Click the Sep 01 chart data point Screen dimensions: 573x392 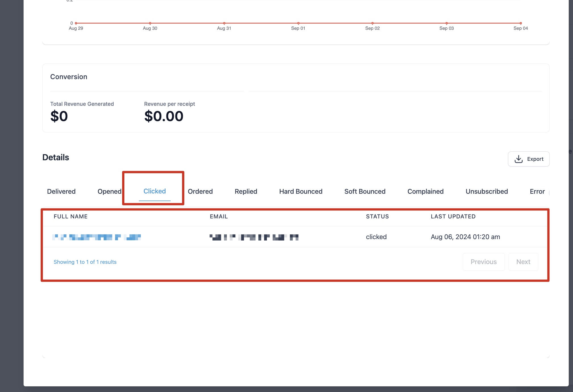click(298, 23)
